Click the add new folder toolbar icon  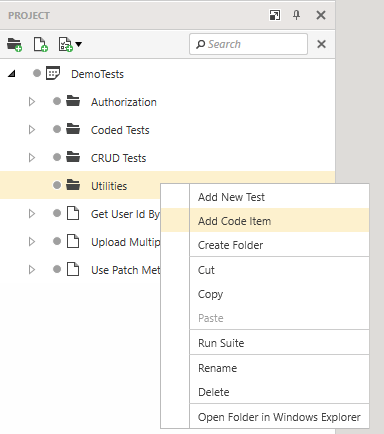(14, 44)
